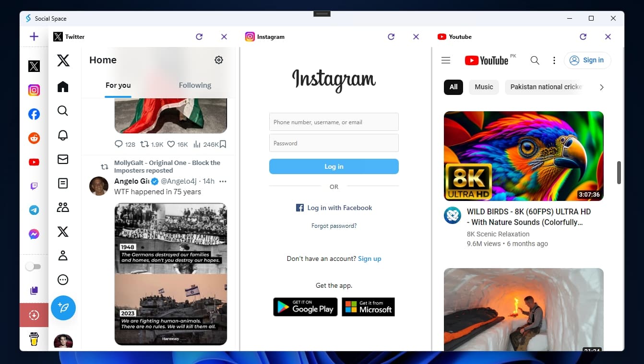Click the Instagram Password field

click(334, 143)
